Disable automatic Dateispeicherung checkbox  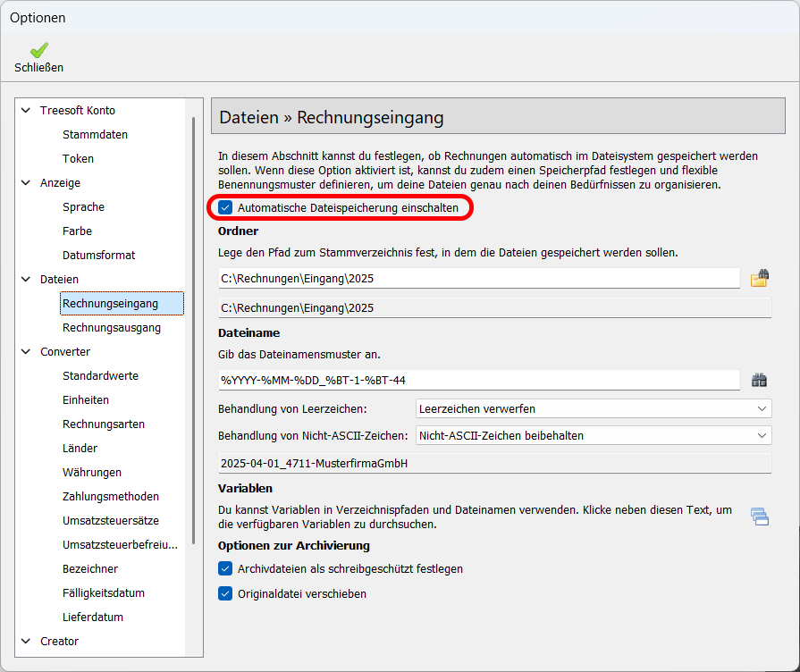pos(226,208)
